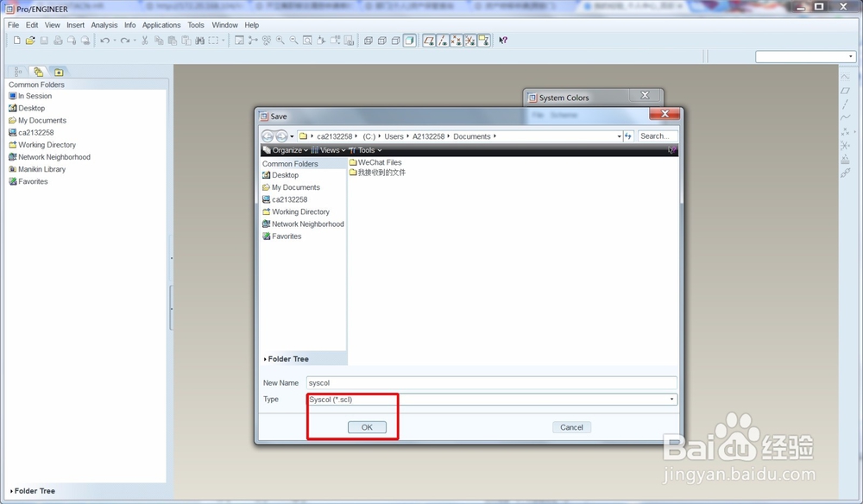Viewport: 863px width, 504px height.
Task: Expand Folder Tree in main navigator
Action: [x=33, y=491]
